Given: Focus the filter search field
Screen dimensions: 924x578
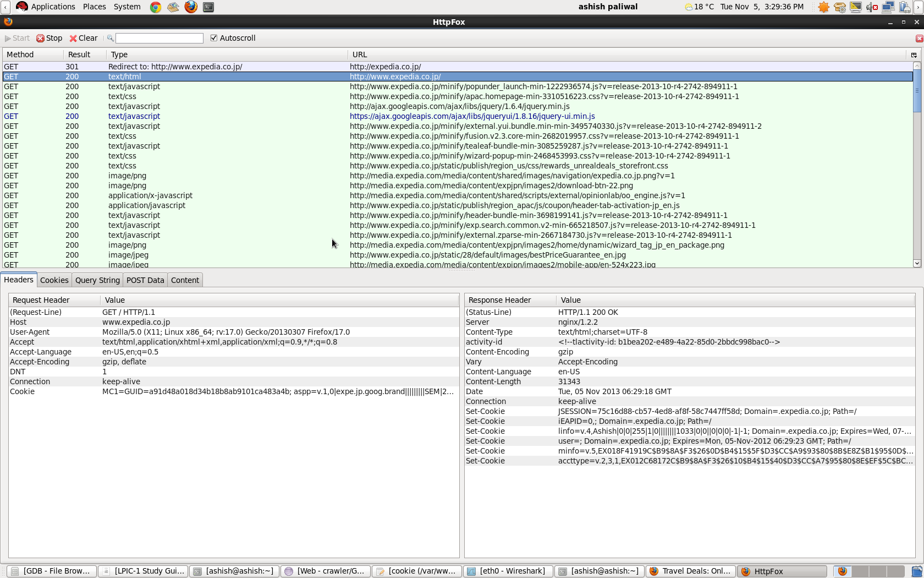Looking at the screenshot, I should click(159, 38).
